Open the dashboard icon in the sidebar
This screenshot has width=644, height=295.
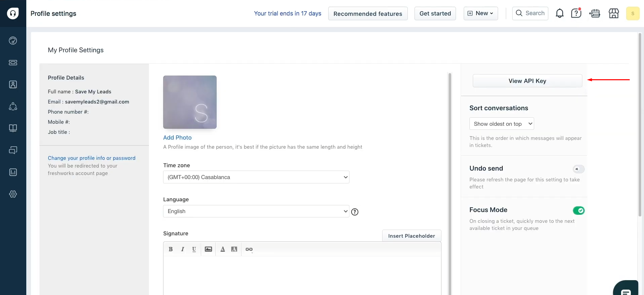tap(13, 41)
